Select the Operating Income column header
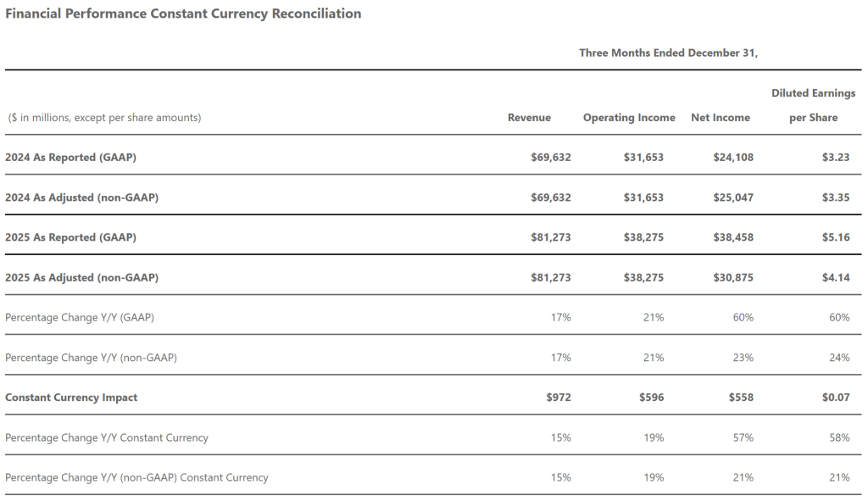The width and height of the screenshot is (868, 501). [629, 118]
